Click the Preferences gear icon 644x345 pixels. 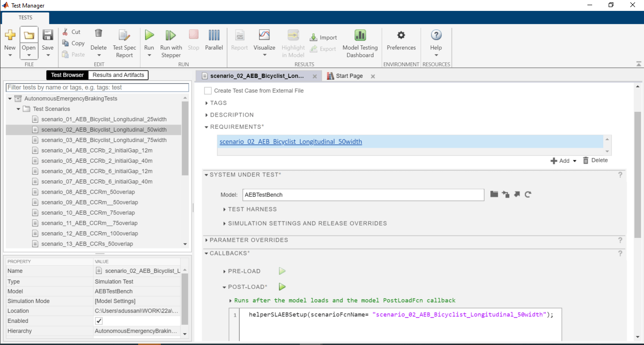pos(401,35)
